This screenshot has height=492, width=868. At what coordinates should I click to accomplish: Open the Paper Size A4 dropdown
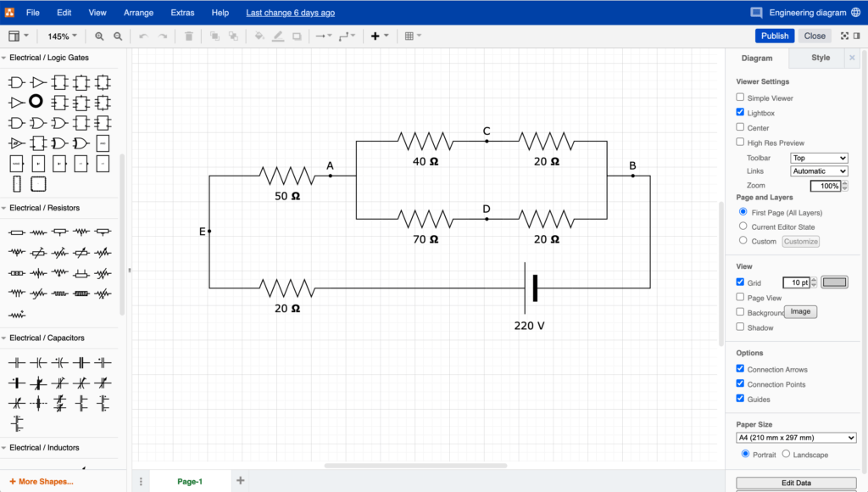click(x=796, y=438)
